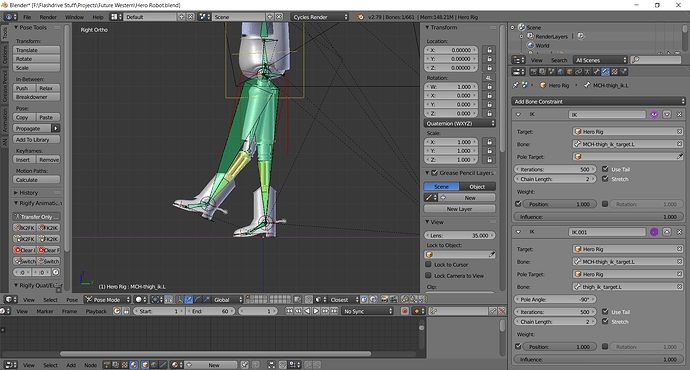Click the New Layer button
The width and height of the screenshot is (690, 370).
click(460, 209)
